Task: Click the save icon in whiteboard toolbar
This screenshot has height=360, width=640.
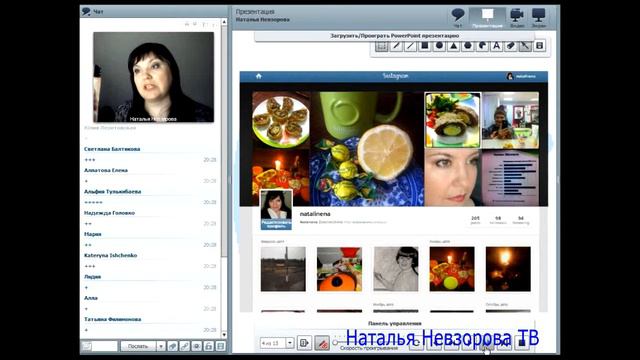Action: (x=539, y=46)
